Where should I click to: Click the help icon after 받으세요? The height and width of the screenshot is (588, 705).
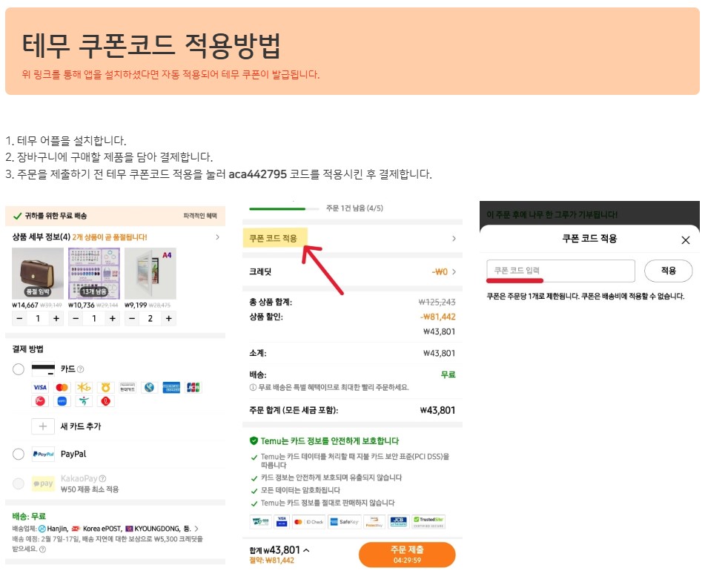43,549
